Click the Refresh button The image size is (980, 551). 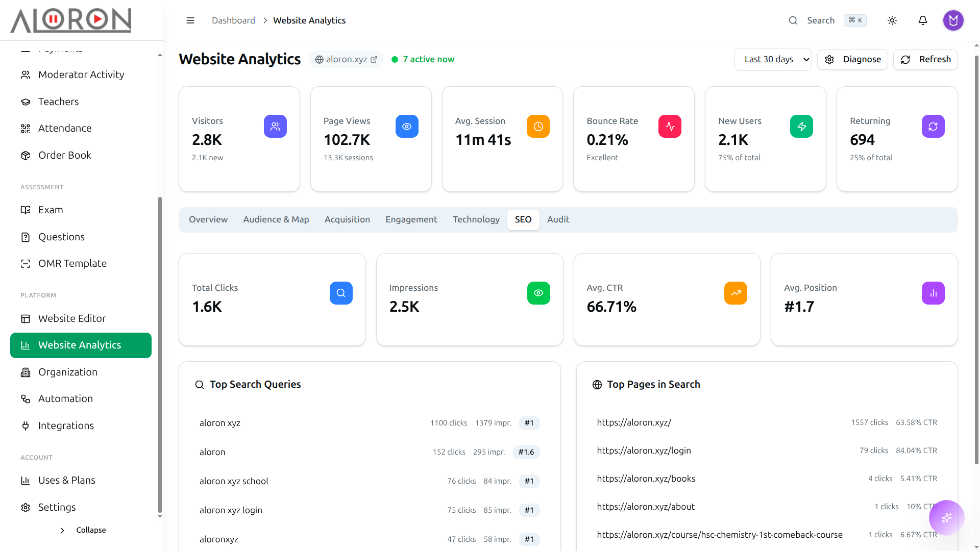point(925,59)
